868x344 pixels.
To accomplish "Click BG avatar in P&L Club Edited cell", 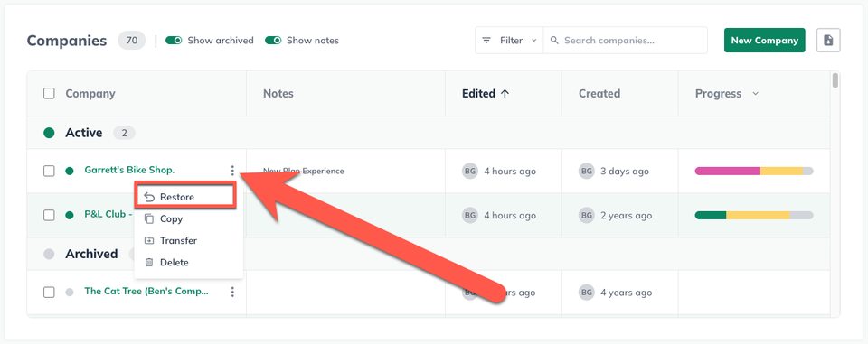I will (x=469, y=215).
